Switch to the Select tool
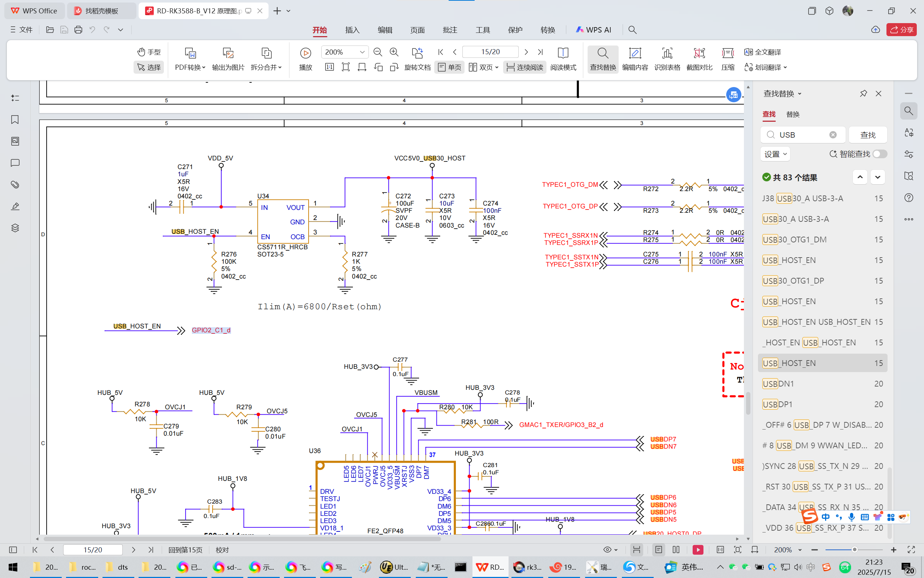Viewport: 924px width, 578px height. pos(149,67)
